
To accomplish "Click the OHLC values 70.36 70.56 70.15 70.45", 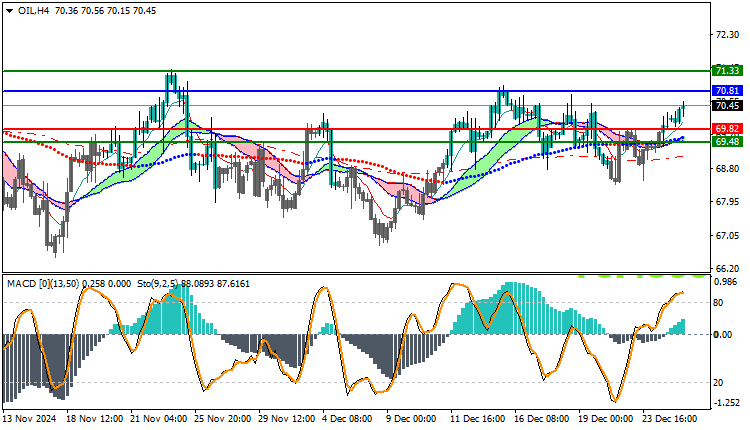I will click(x=105, y=11).
